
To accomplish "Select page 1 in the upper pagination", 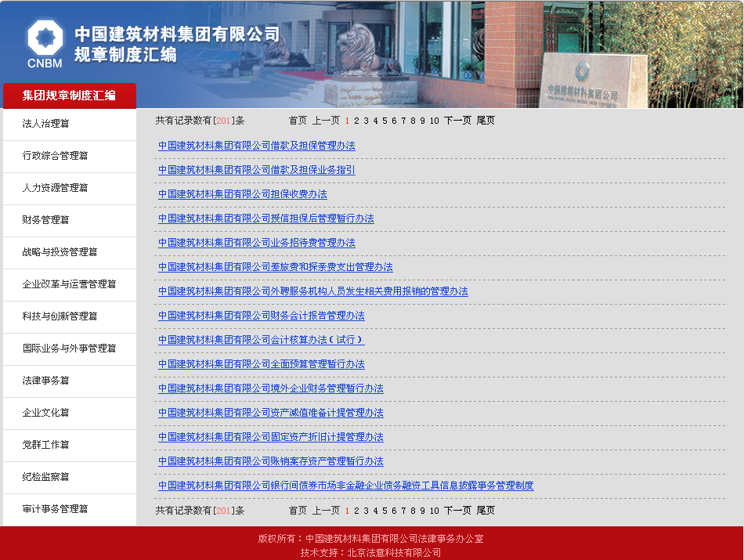I will [347, 121].
